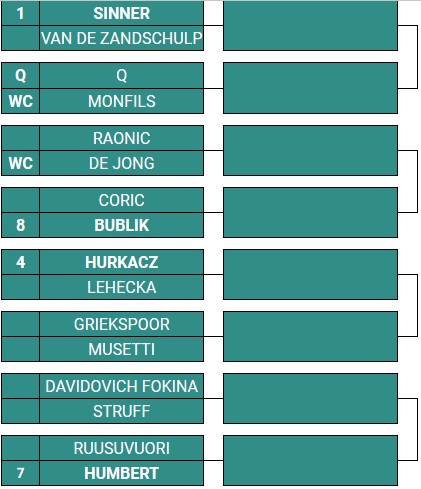Click the RAONIC player cell

[121, 138]
